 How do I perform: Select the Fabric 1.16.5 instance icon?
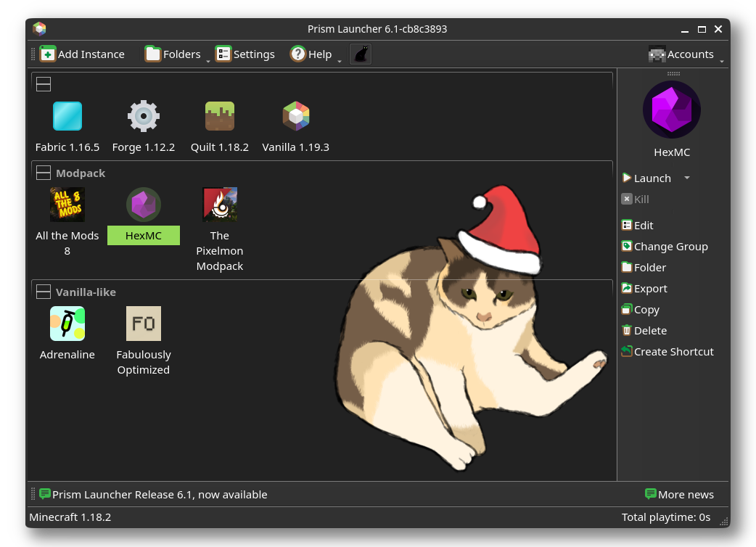[67, 116]
